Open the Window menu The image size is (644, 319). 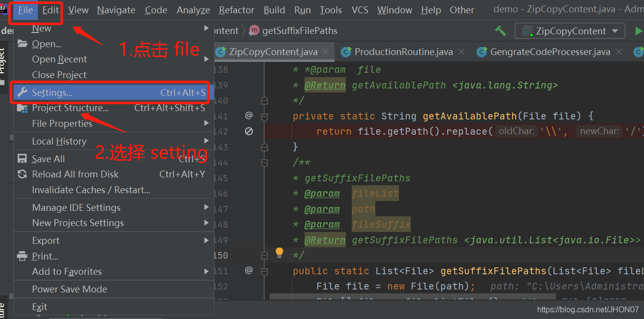coord(395,10)
